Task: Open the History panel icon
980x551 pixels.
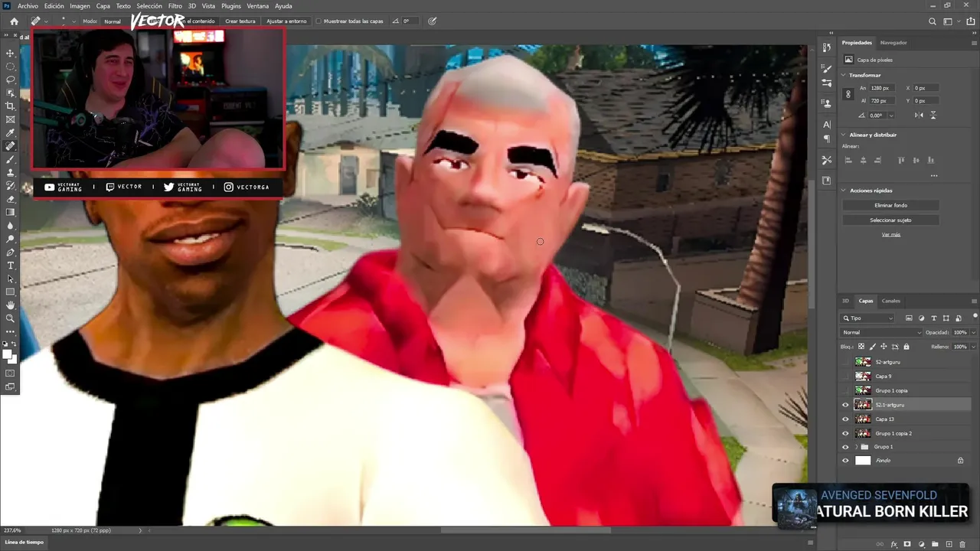Action: point(827,47)
